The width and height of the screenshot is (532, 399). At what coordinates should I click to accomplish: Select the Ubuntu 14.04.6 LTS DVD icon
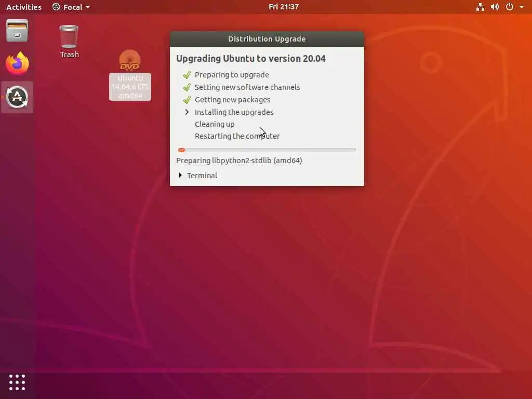[x=130, y=75]
